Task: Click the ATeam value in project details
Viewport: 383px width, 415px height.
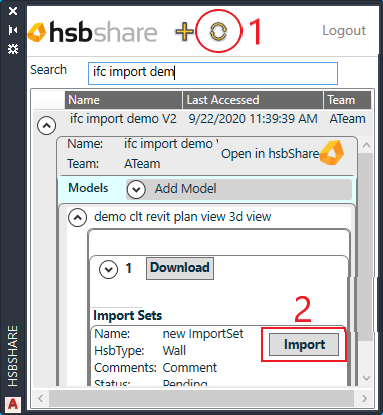Action: [x=142, y=164]
